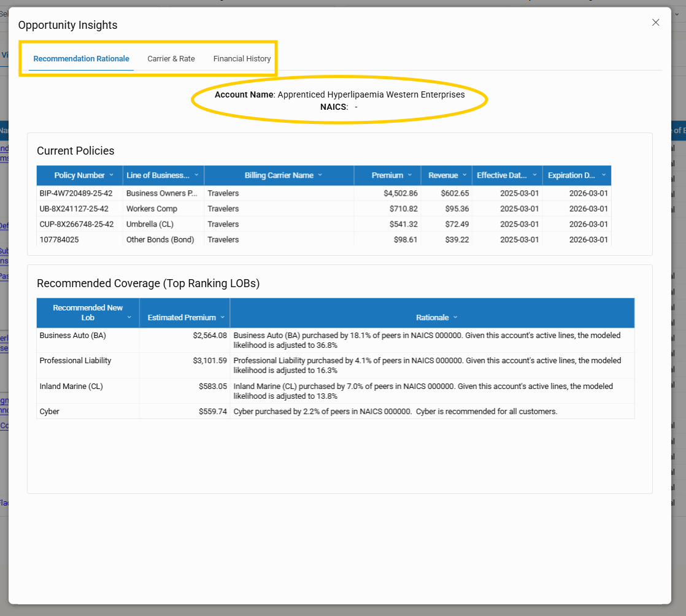
Task: Open the Revenue column menu chevron
Action: (464, 175)
